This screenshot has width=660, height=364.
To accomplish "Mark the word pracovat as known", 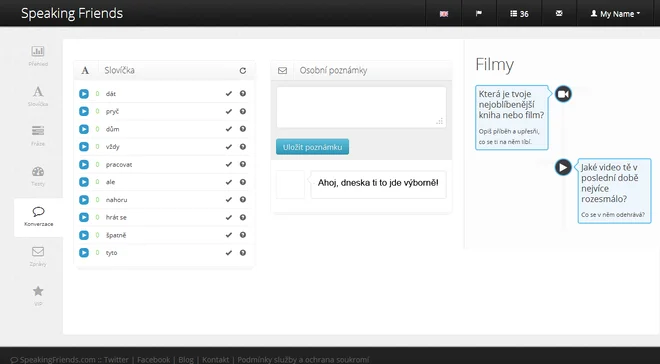I will click(229, 165).
